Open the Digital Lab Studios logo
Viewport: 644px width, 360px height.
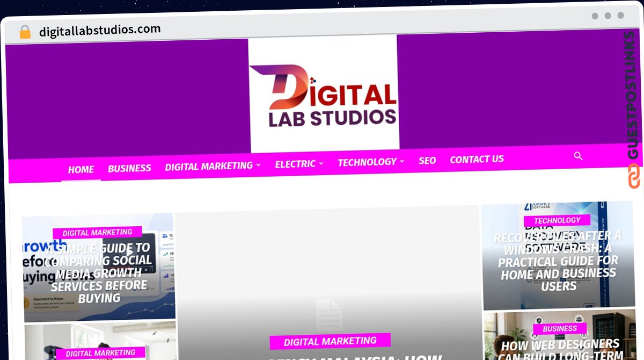[x=324, y=95]
